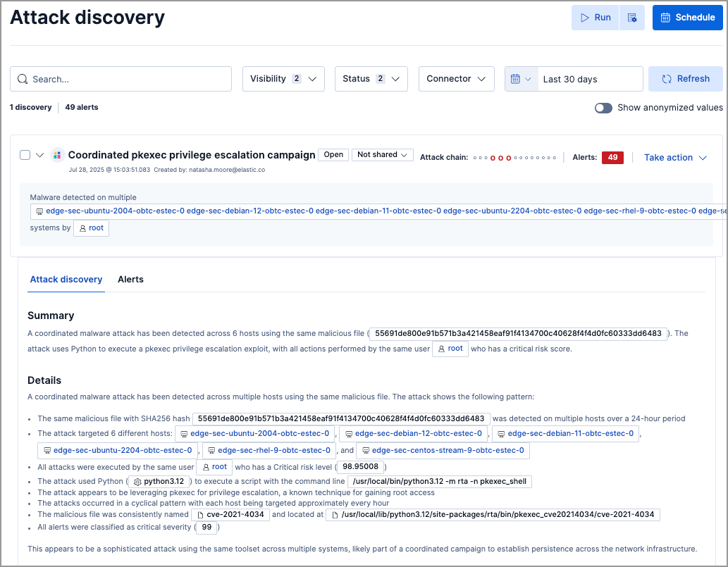728x567 pixels.
Task: Run the attack discovery
Action: 594,17
